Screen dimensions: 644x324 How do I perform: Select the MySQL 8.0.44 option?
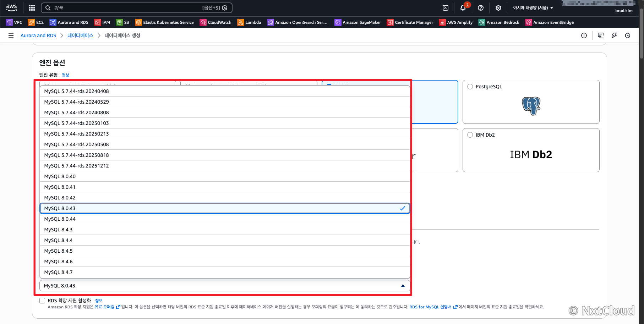pyautogui.click(x=225, y=219)
